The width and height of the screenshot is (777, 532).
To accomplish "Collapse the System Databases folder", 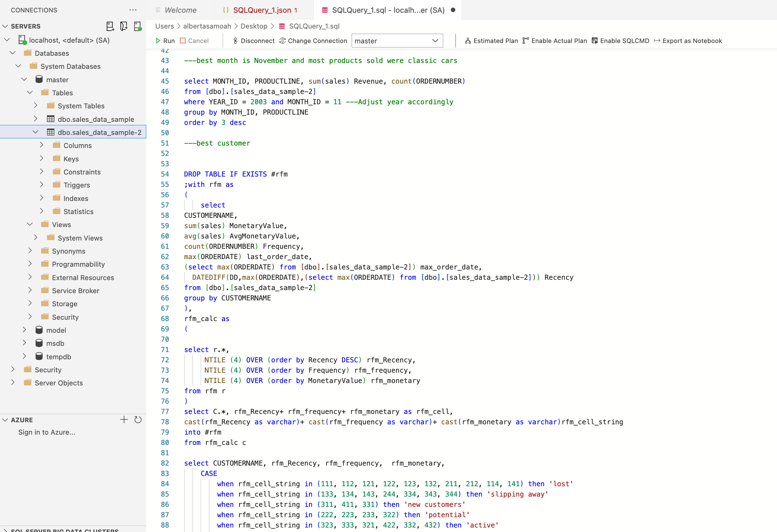I will pos(18,66).
